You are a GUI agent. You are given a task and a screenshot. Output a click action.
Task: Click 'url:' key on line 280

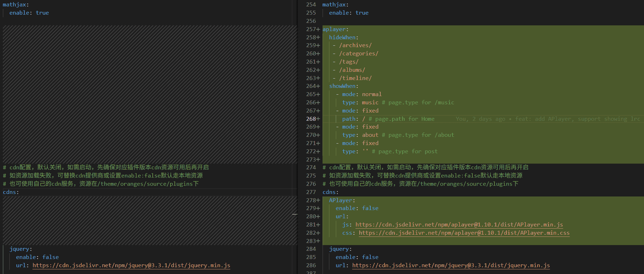pos(342,216)
